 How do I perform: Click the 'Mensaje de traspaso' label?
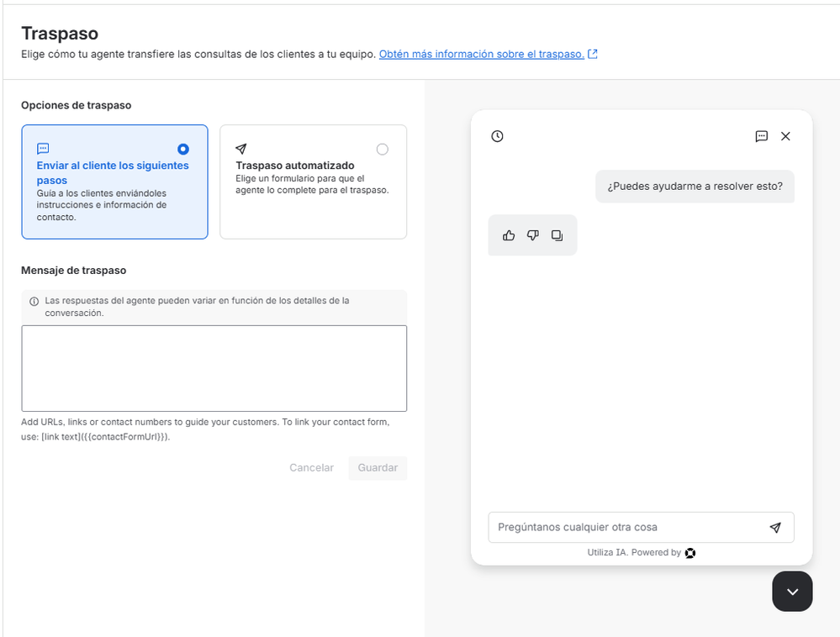click(73, 271)
